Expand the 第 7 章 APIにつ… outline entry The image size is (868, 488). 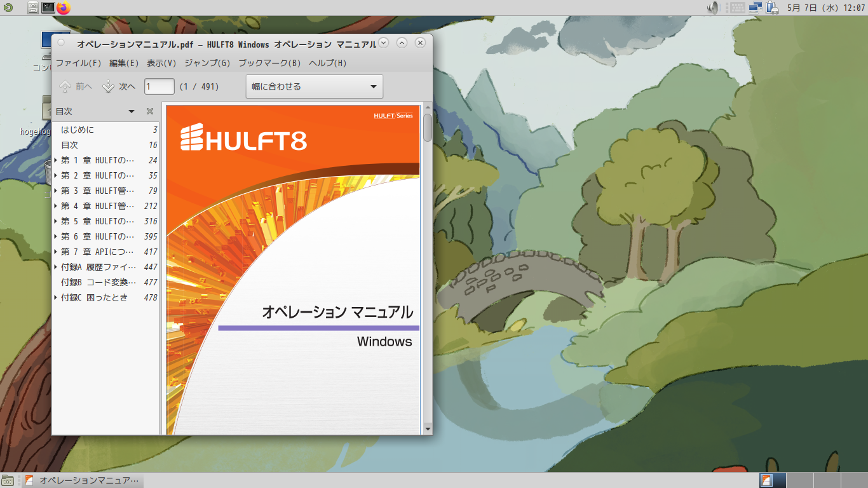point(56,252)
